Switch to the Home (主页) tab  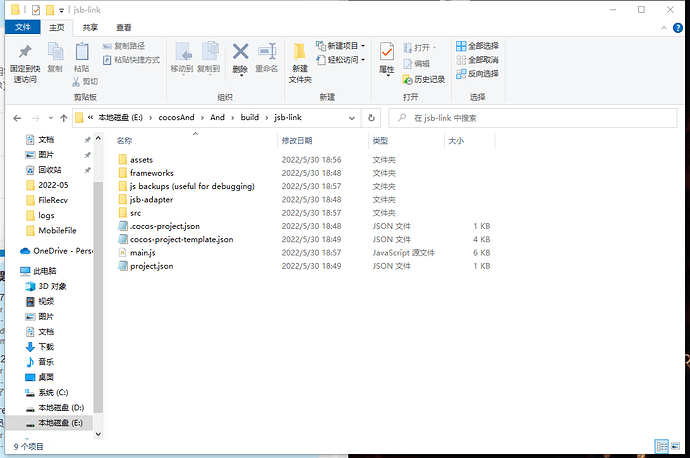(x=56, y=27)
